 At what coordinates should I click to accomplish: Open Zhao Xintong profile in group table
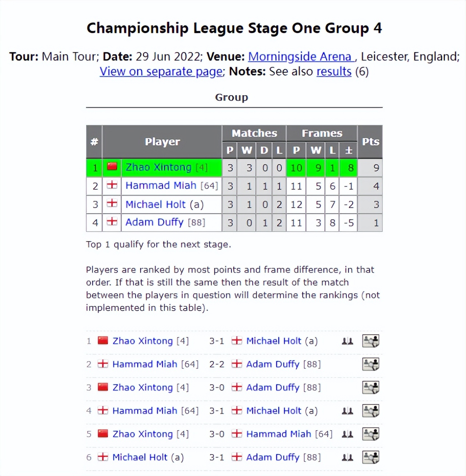click(158, 168)
